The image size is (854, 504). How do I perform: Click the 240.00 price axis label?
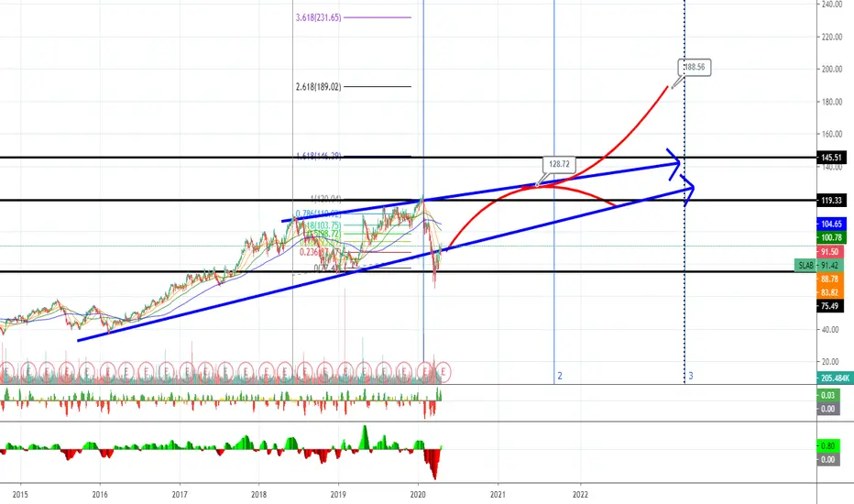[x=832, y=5]
